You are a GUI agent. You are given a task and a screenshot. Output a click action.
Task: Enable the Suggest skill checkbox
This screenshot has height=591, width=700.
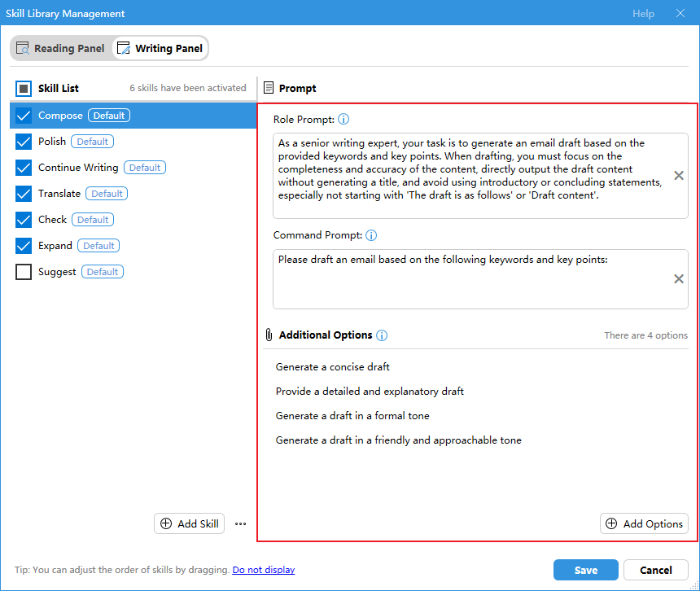click(x=24, y=272)
